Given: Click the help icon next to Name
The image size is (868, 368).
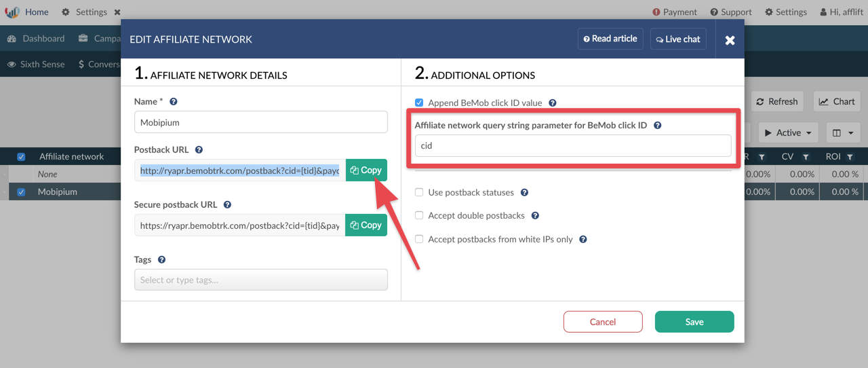Looking at the screenshot, I should coord(174,102).
